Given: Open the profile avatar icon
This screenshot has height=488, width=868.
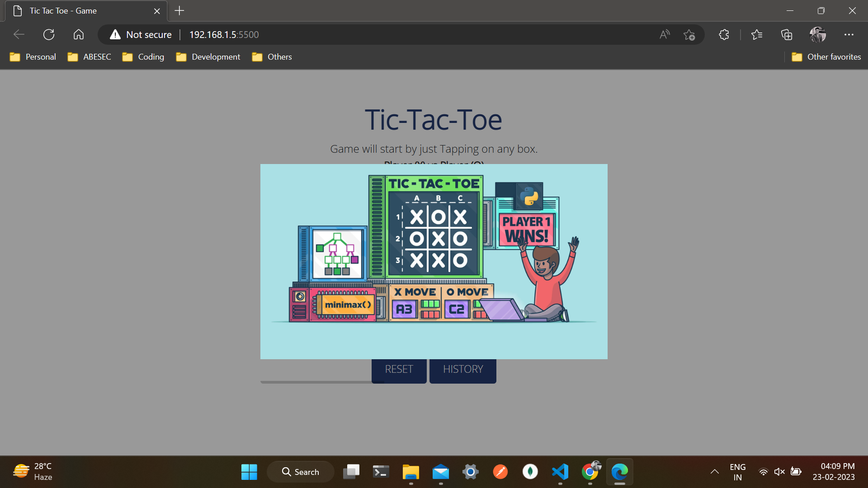Looking at the screenshot, I should point(817,34).
